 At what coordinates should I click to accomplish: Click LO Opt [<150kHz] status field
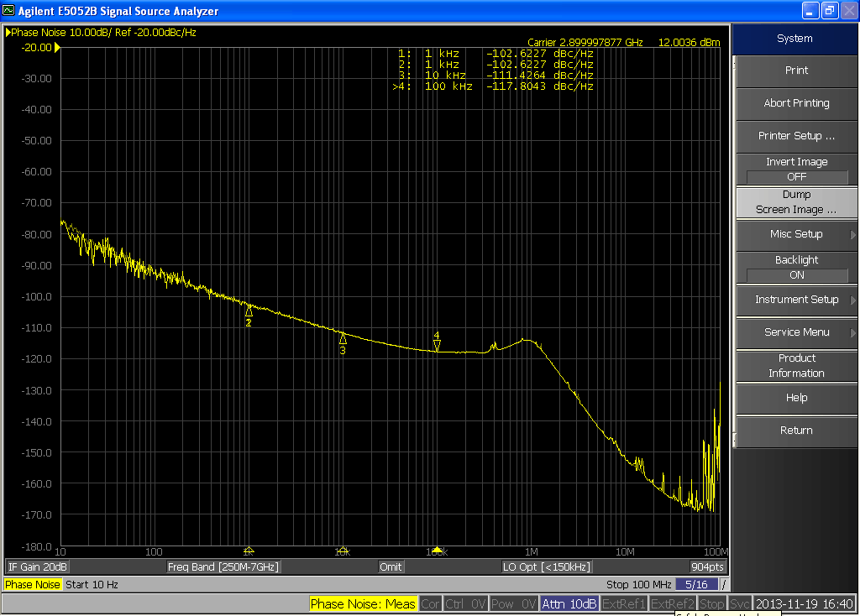[546, 567]
